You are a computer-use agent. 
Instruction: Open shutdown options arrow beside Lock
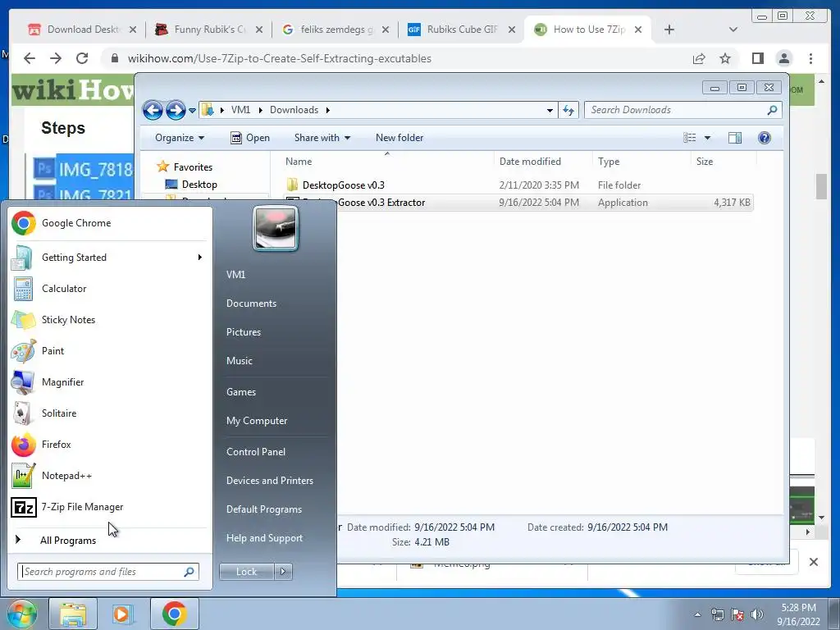click(x=283, y=572)
